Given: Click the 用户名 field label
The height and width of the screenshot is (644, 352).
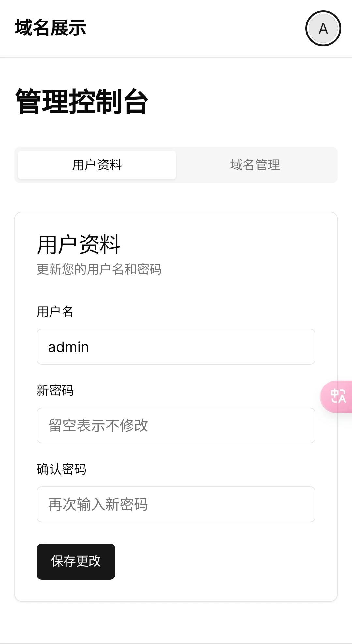Looking at the screenshot, I should point(55,312).
